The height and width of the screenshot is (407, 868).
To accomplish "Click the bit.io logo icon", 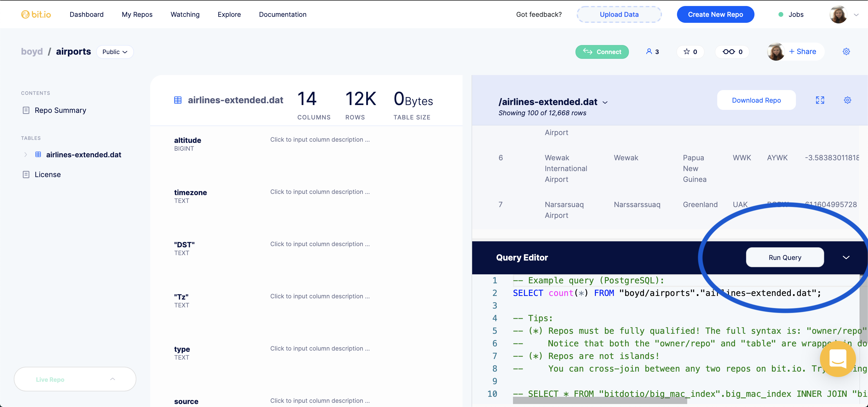I will (25, 14).
